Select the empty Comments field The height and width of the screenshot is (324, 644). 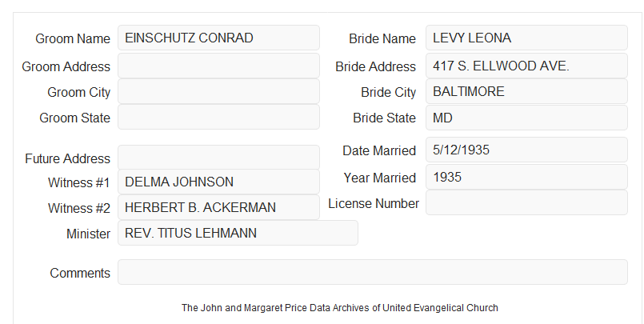point(373,272)
